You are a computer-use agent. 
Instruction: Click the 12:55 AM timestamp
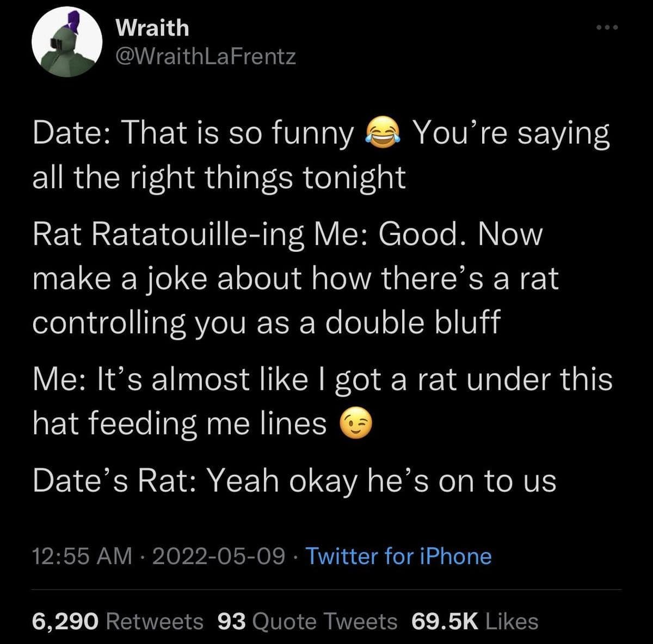82,556
